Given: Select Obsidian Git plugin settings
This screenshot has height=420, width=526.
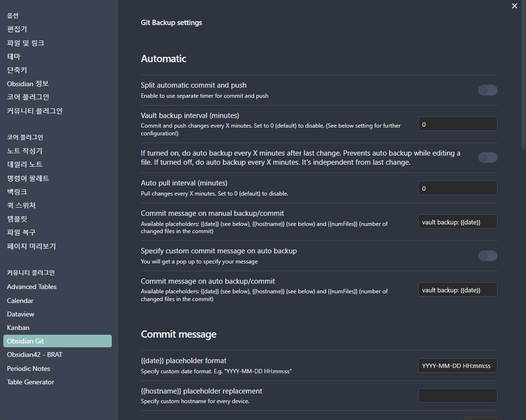Looking at the screenshot, I should click(x=57, y=341).
